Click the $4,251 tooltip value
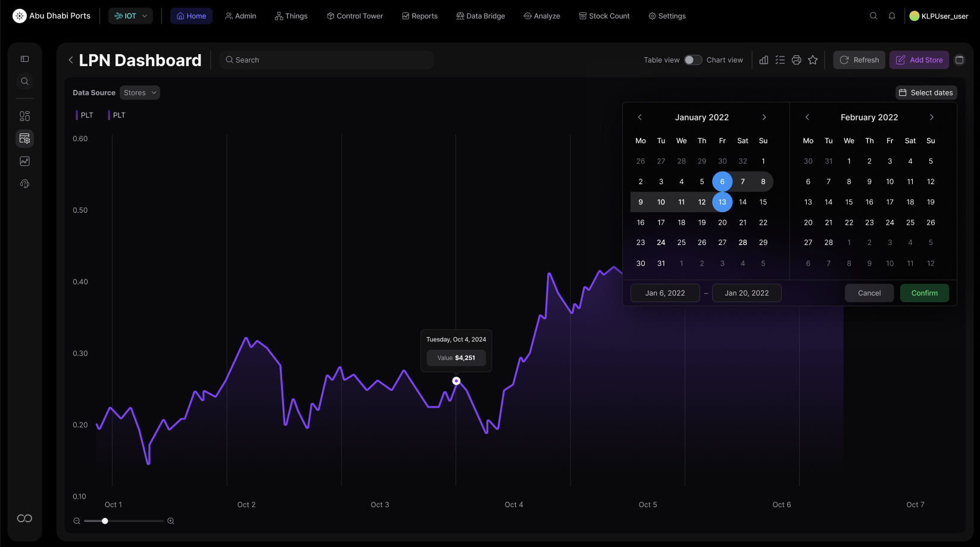 [x=465, y=358]
